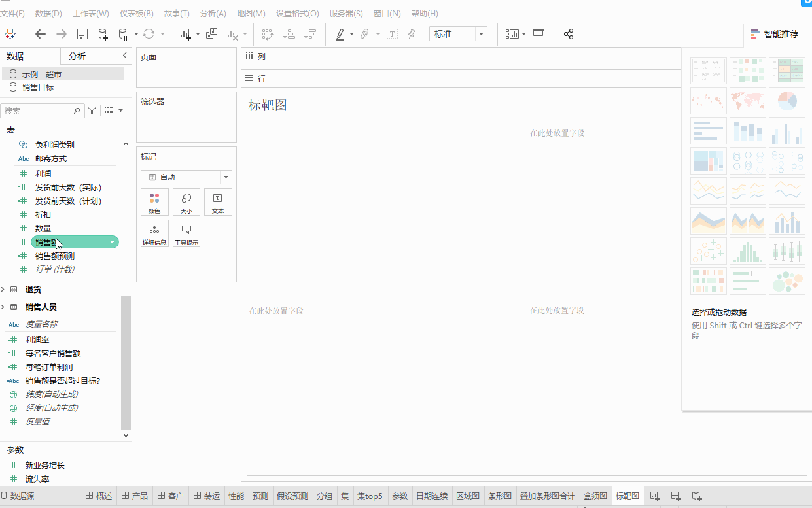812x508 pixels.
Task: Click the show/hide cards icon
Action: tap(512, 34)
